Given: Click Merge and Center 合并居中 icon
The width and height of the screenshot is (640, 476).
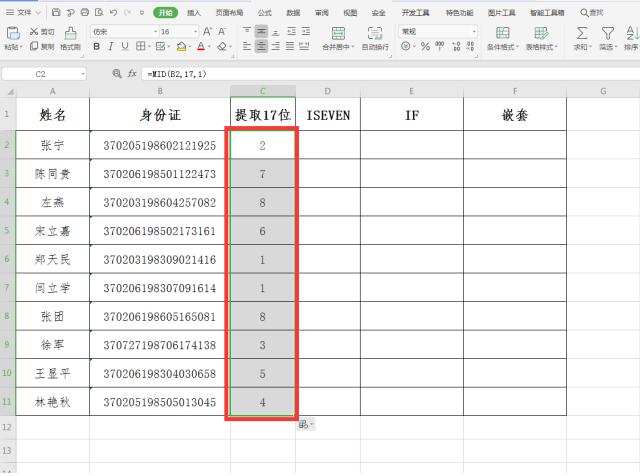Looking at the screenshot, I should [x=338, y=33].
